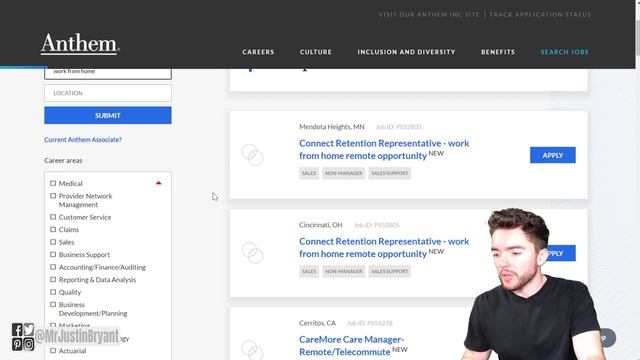640x360 pixels.
Task: Click SALES tag on Cincinnati job
Action: (x=309, y=271)
